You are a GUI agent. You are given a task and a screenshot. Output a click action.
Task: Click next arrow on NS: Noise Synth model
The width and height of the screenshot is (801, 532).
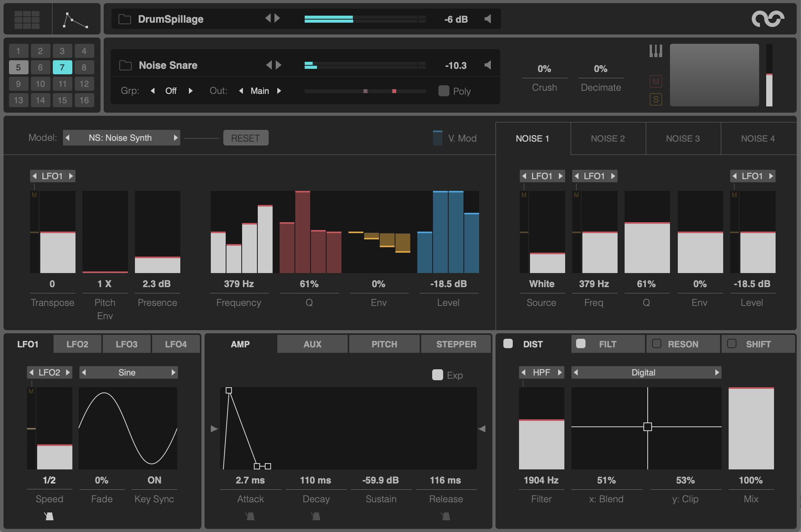pos(176,138)
